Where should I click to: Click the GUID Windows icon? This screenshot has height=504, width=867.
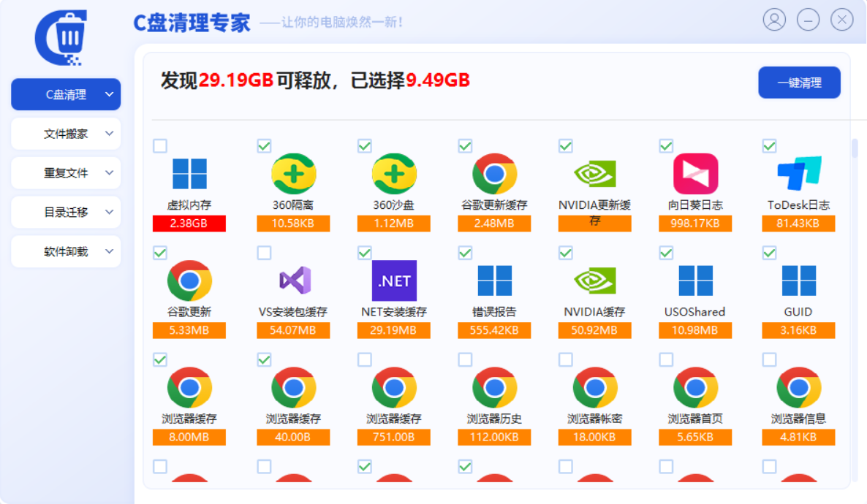(799, 280)
